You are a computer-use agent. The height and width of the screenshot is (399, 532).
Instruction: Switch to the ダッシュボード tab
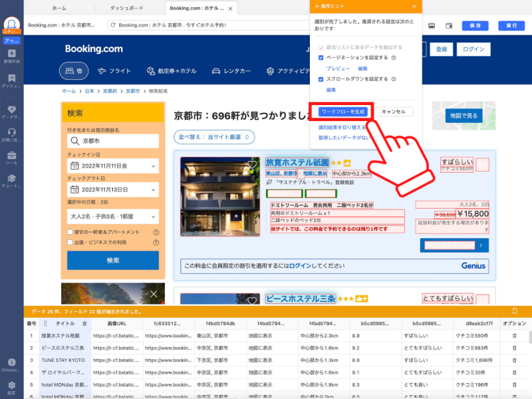[x=126, y=8]
